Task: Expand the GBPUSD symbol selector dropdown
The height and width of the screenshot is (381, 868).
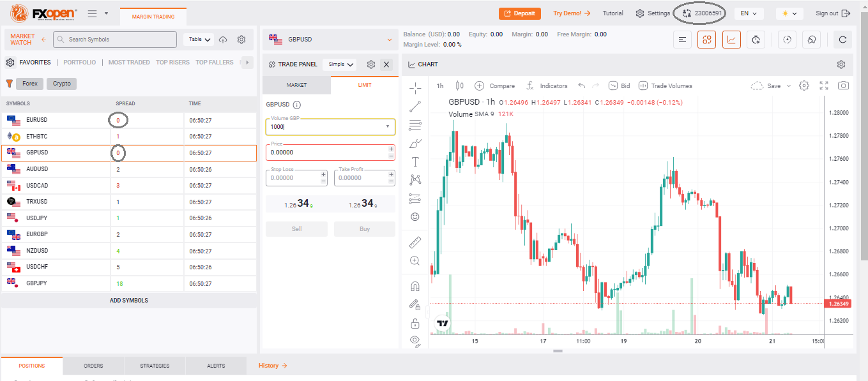Action: coord(390,40)
